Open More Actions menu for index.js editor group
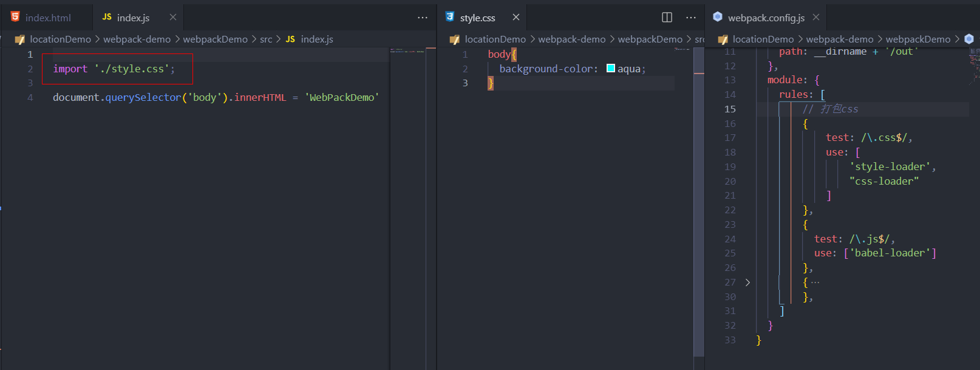The image size is (980, 370). pos(423,18)
